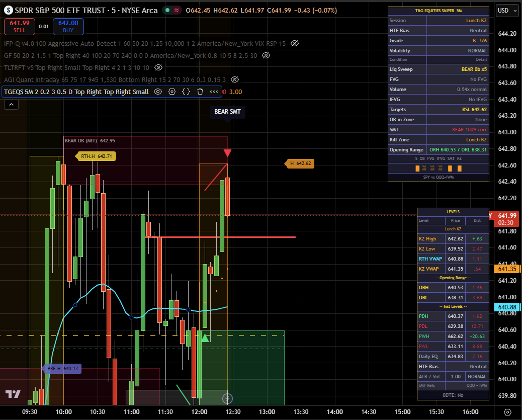Show the hidden GF 50 20 indicator
522x420 pixels.
tap(266, 56)
